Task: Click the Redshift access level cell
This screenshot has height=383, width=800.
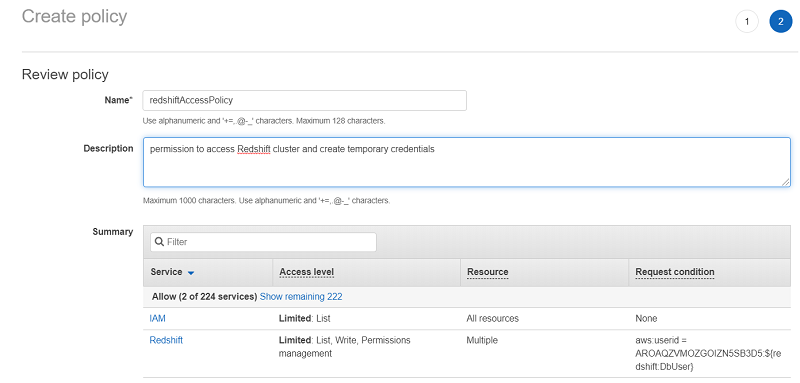Action: point(344,346)
